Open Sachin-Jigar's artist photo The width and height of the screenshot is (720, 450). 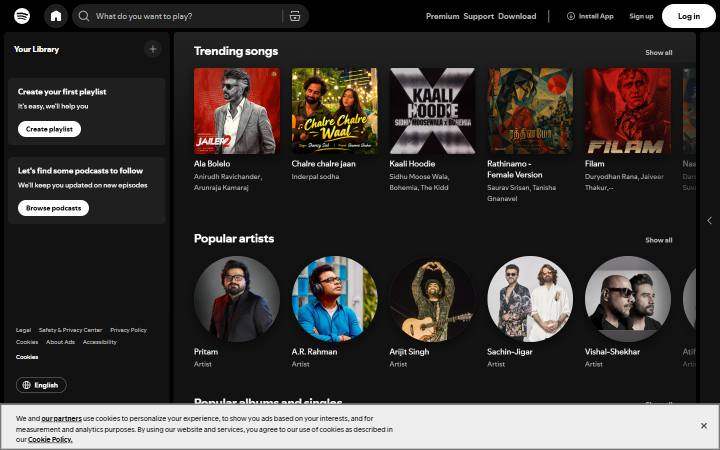(530, 299)
